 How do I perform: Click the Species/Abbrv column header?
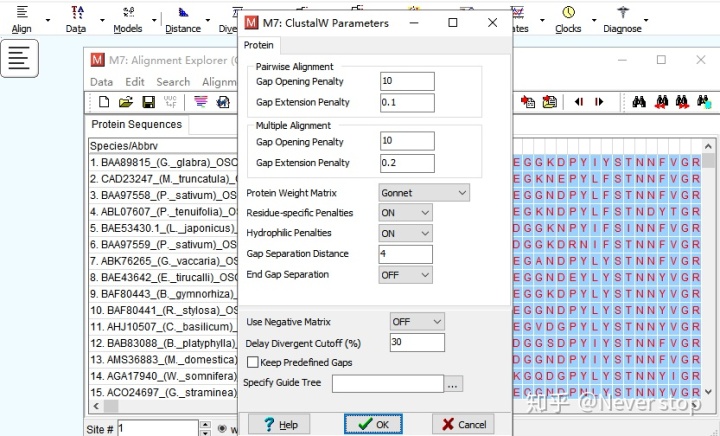click(163, 146)
